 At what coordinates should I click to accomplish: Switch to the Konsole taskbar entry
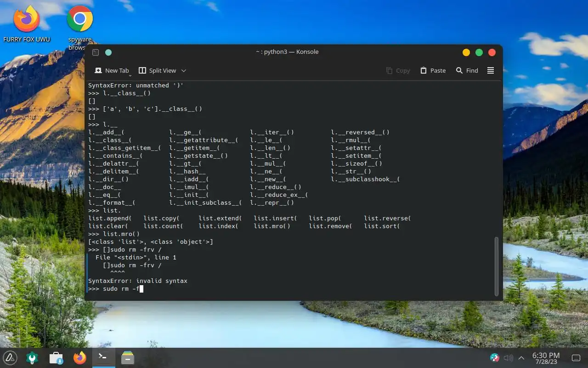coord(103,357)
